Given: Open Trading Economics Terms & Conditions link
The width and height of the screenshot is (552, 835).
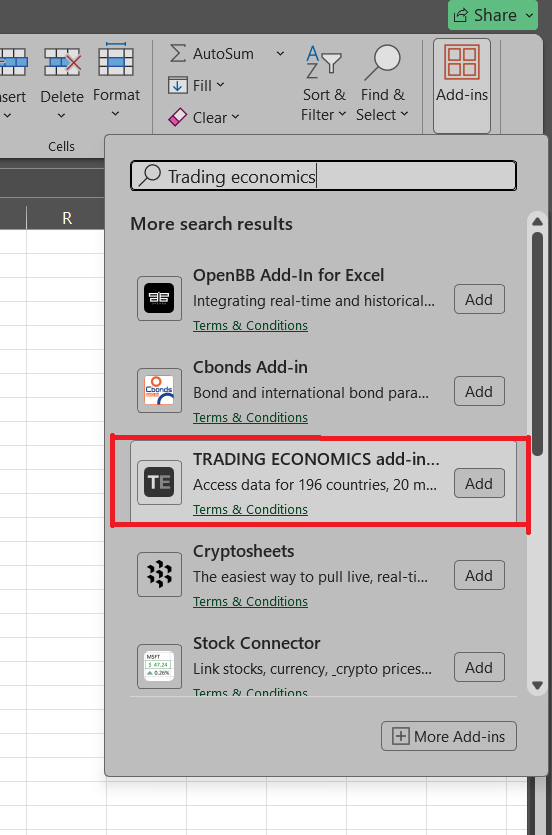Looking at the screenshot, I should [250, 510].
